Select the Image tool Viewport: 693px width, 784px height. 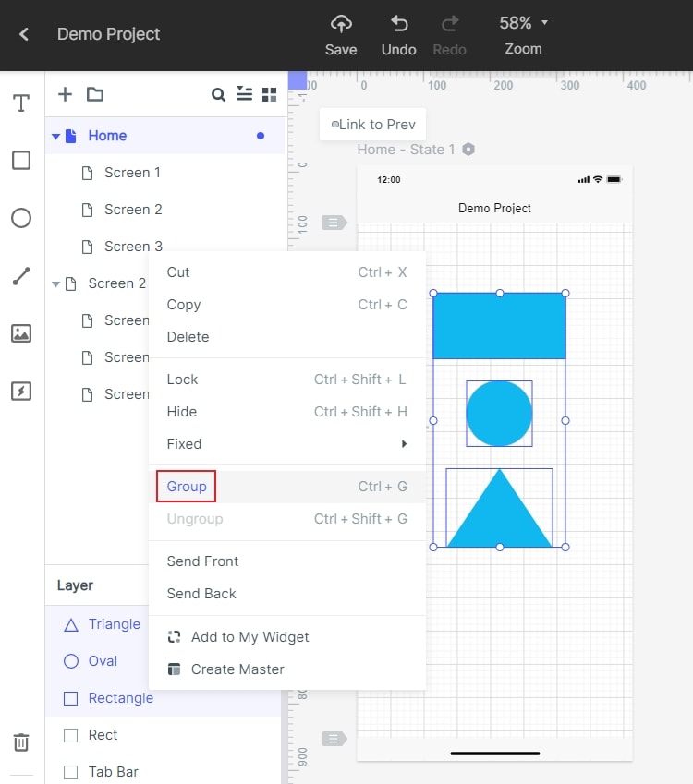(x=21, y=333)
